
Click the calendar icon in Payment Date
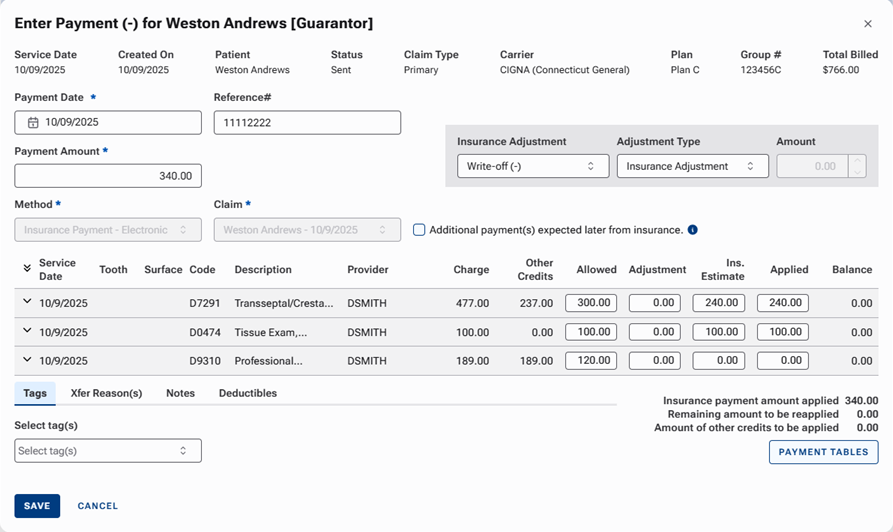coord(33,123)
